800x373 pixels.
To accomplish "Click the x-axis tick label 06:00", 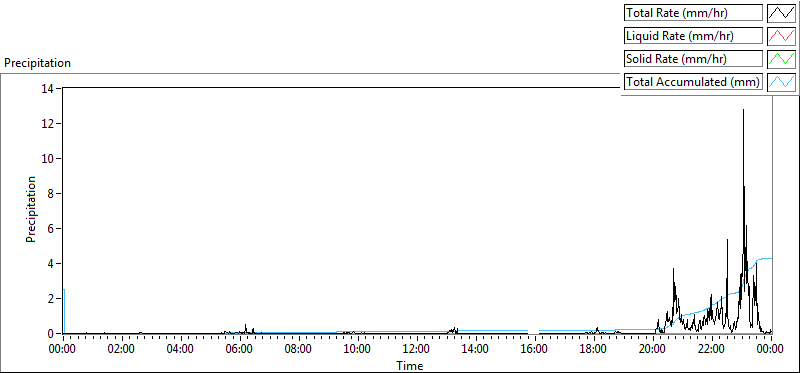I will 240,350.
